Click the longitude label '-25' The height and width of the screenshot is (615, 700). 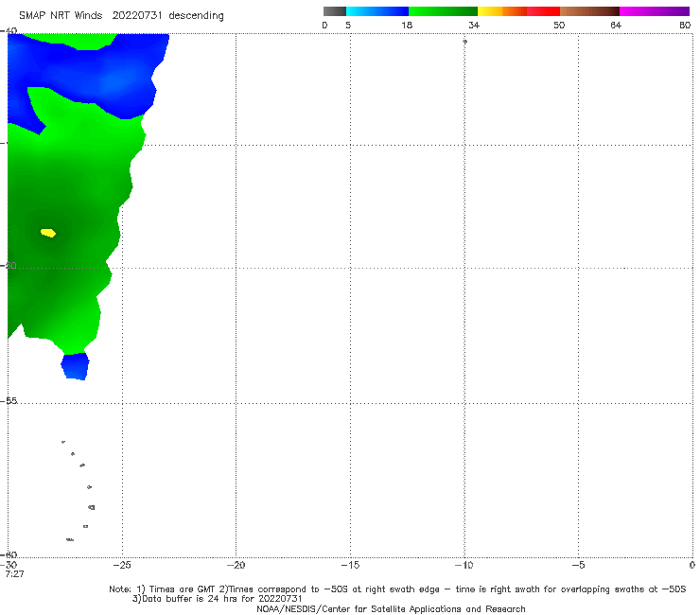122,566
